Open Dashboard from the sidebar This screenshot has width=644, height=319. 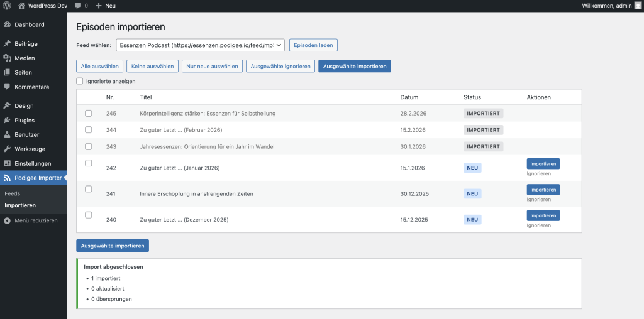click(29, 24)
